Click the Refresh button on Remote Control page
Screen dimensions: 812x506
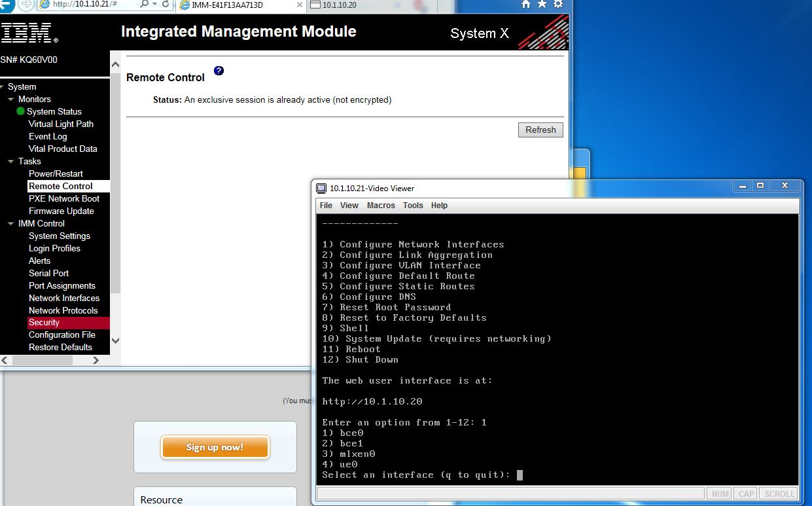click(540, 130)
